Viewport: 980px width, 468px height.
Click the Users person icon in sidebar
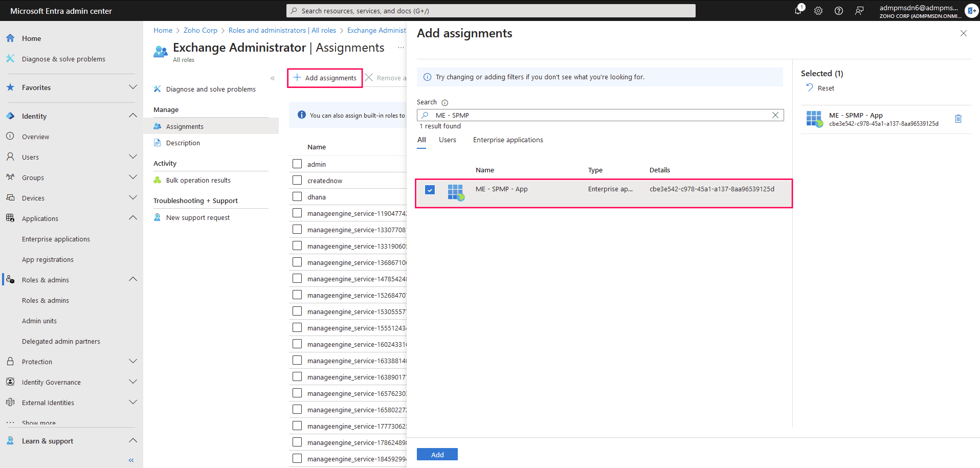(x=10, y=157)
